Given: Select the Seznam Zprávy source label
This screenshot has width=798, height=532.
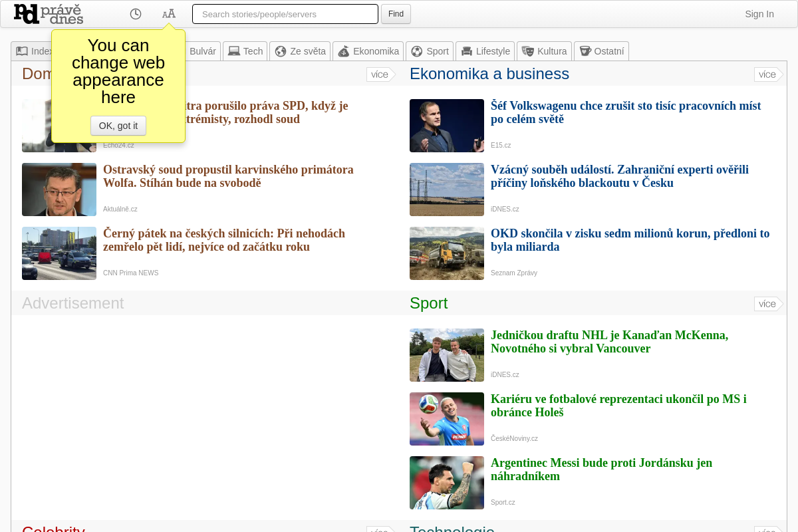Looking at the screenshot, I should (514, 273).
